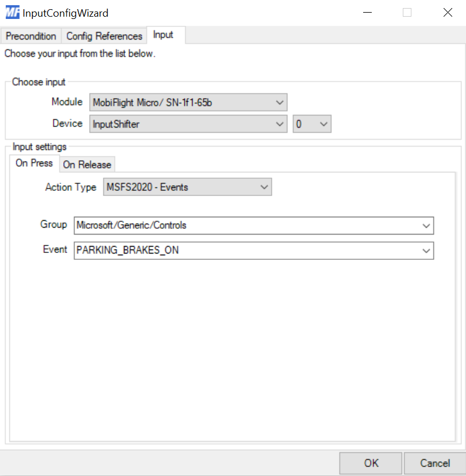Switch to the Precondition tab
The height and width of the screenshot is (476, 466).
[31, 36]
